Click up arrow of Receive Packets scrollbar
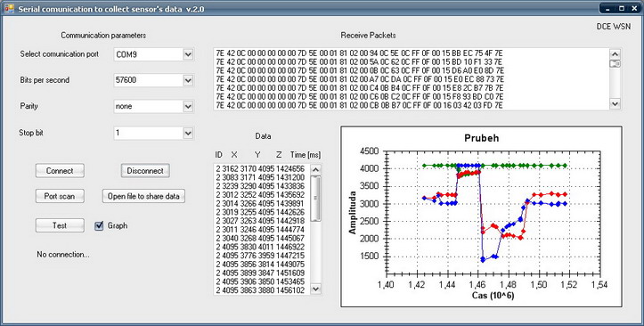 615,53
